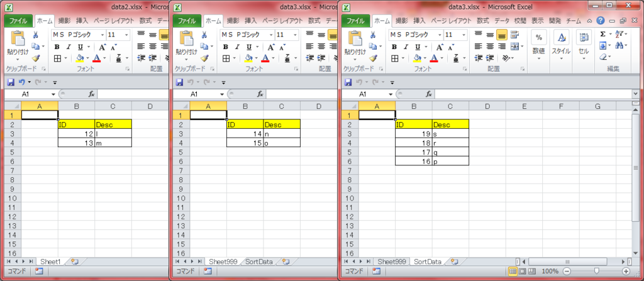Click fill color paint bucket in right window
This screenshot has height=281, width=644.
[x=418, y=58]
